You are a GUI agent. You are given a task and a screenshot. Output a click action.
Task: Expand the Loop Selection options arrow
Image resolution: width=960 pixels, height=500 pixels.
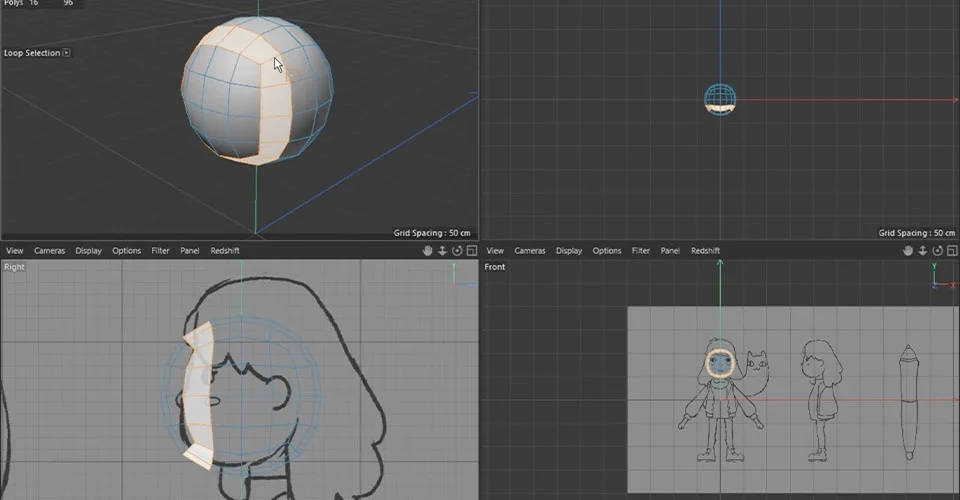[67, 53]
